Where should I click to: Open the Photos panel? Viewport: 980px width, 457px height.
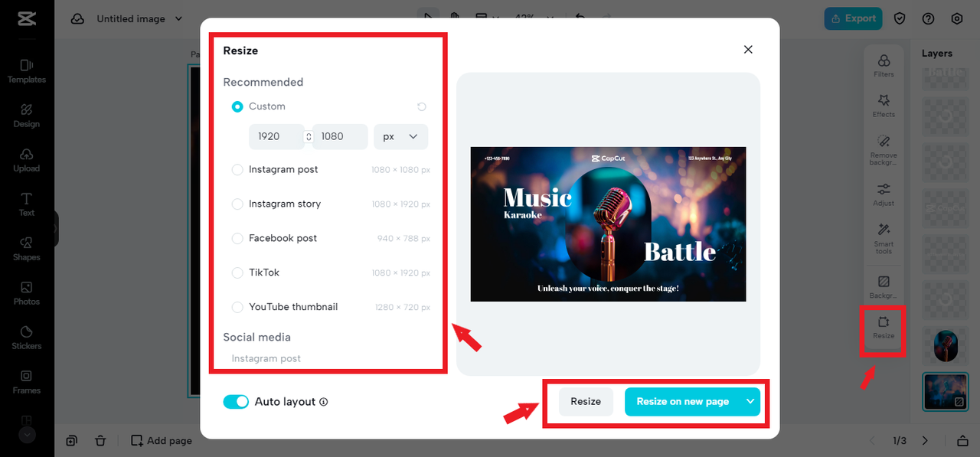[x=27, y=293]
